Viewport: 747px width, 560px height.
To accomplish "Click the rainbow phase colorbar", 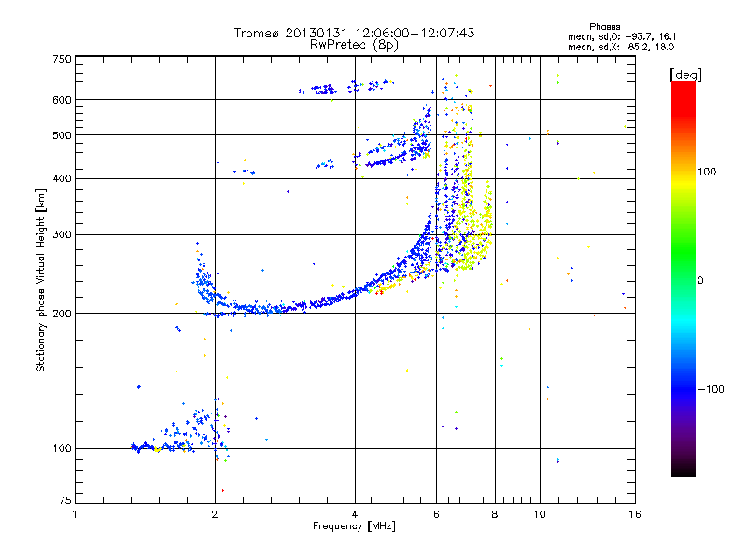I will point(684,278).
